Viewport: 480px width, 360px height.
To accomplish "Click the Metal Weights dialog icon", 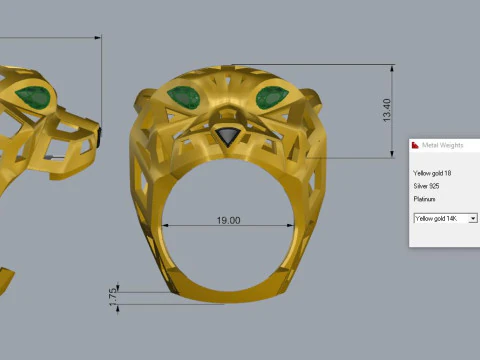I will tap(415, 145).
